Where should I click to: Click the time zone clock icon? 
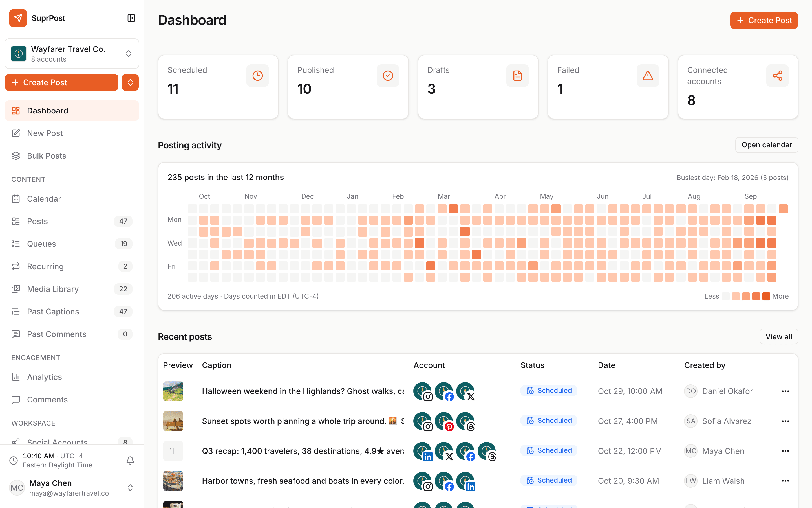pos(14,460)
